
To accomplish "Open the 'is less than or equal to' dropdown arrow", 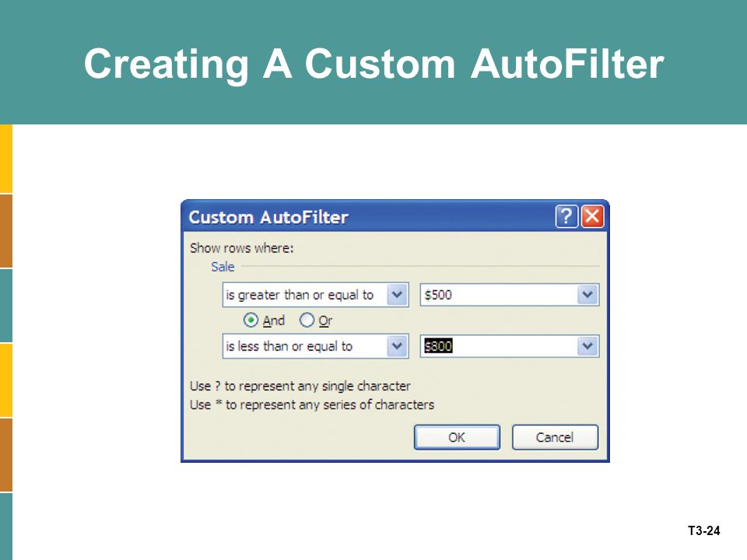I will coord(397,346).
